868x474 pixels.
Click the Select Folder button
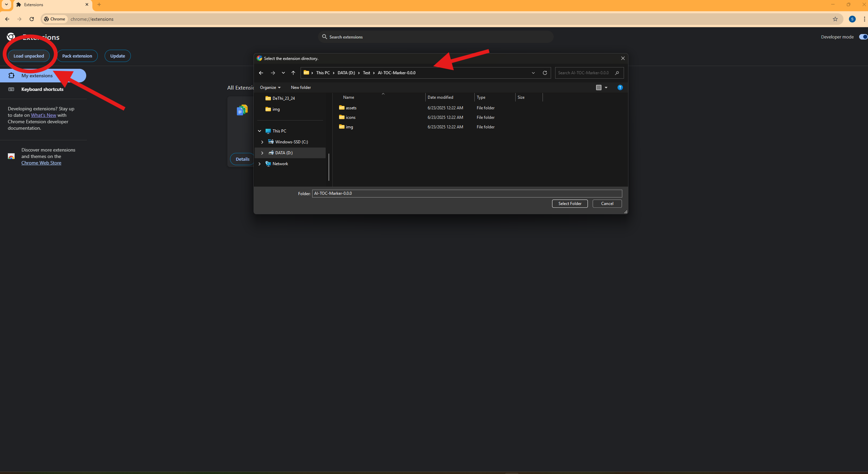(569, 204)
